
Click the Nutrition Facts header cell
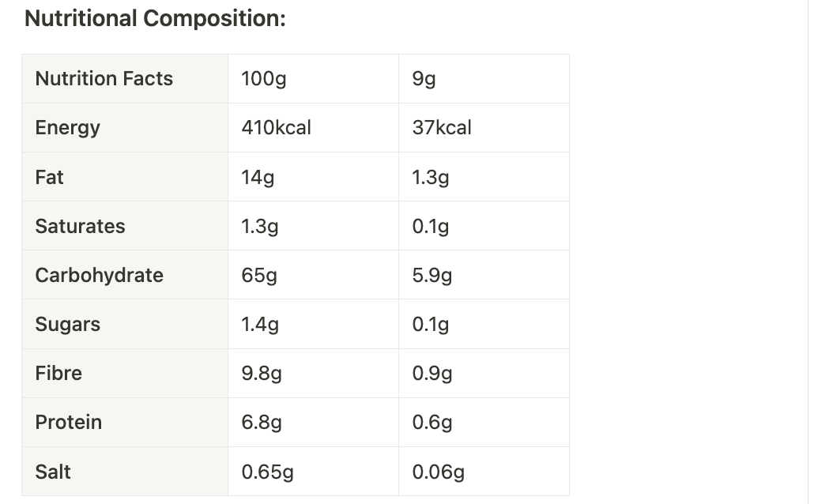(x=125, y=79)
